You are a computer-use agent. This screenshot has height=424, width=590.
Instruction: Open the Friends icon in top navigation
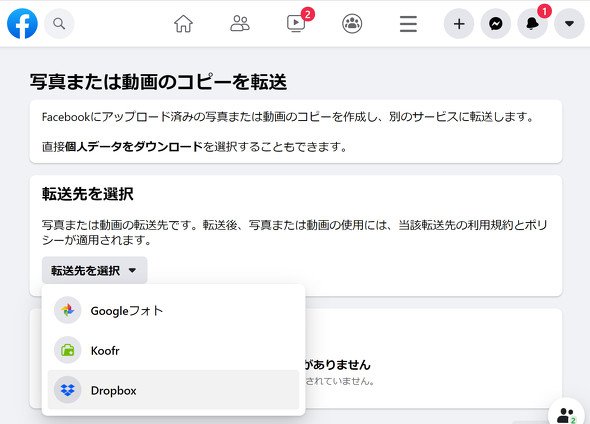[240, 24]
